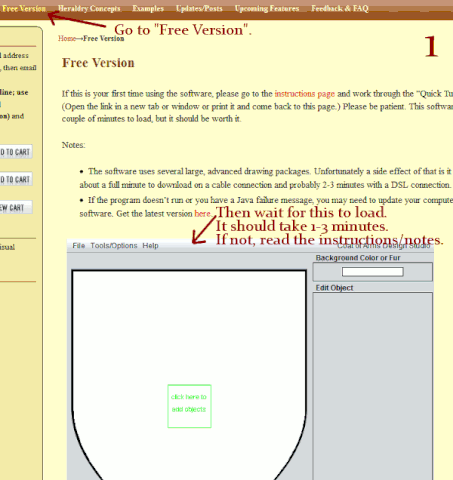Click the red 'here' Java update link
This screenshot has height=480, width=453.
[x=202, y=213]
